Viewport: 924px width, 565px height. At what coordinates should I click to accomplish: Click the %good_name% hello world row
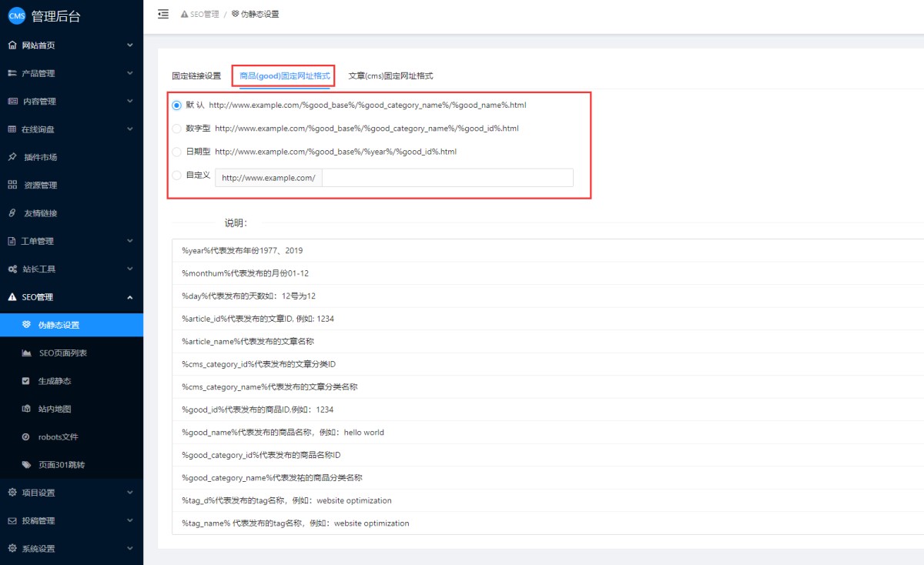point(548,433)
